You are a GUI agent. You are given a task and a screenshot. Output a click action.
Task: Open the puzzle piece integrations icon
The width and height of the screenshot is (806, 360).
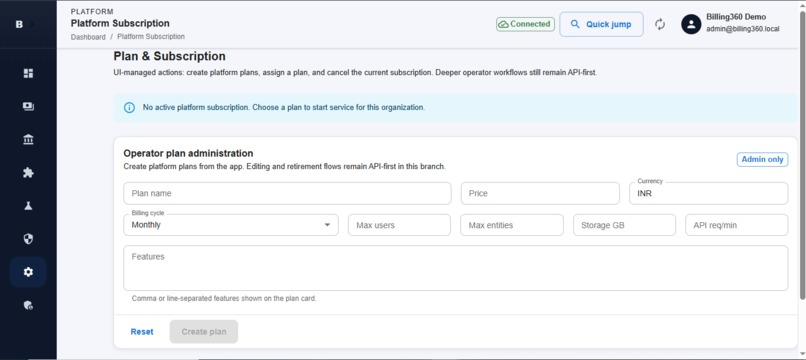click(28, 172)
